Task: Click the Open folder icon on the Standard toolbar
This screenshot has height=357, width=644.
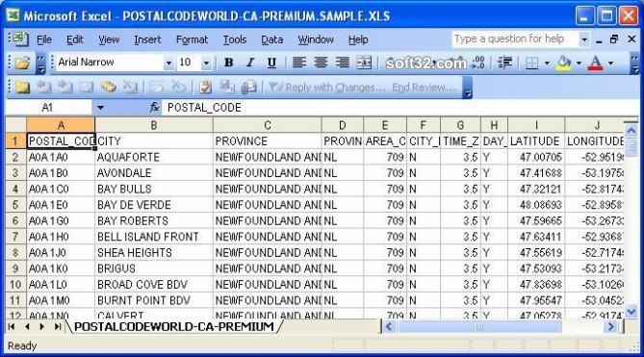Action: 22,63
